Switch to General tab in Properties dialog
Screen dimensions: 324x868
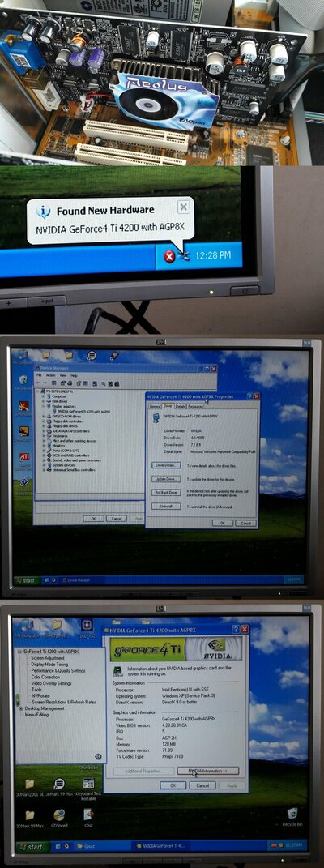(155, 406)
